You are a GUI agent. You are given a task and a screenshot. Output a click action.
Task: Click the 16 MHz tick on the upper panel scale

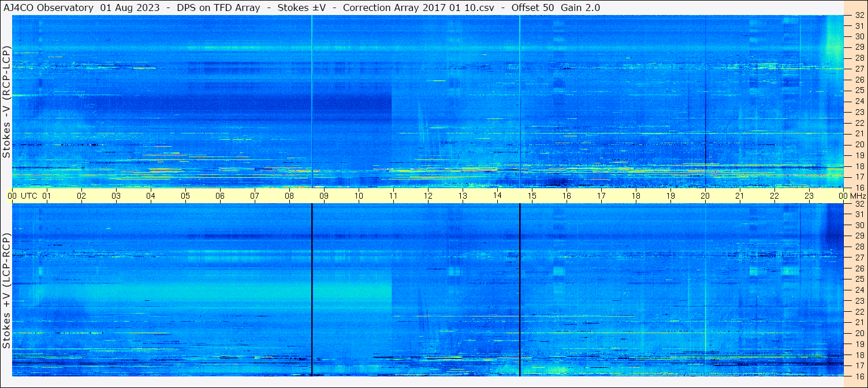tap(859, 187)
